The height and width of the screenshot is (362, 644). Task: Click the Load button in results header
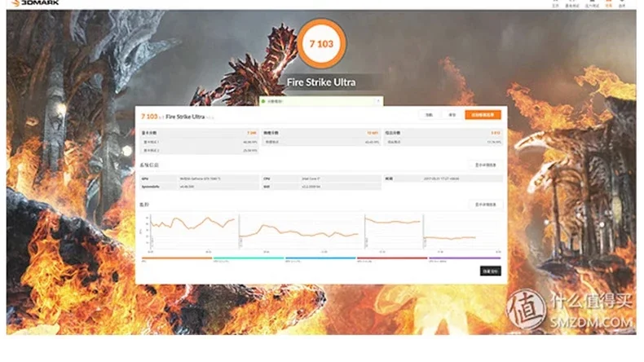[429, 115]
